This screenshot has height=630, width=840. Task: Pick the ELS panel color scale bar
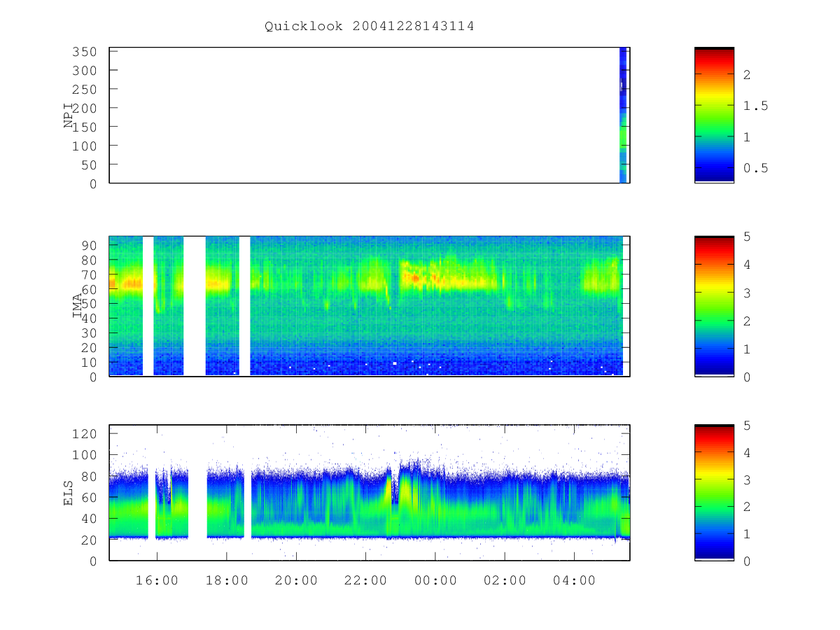(714, 493)
